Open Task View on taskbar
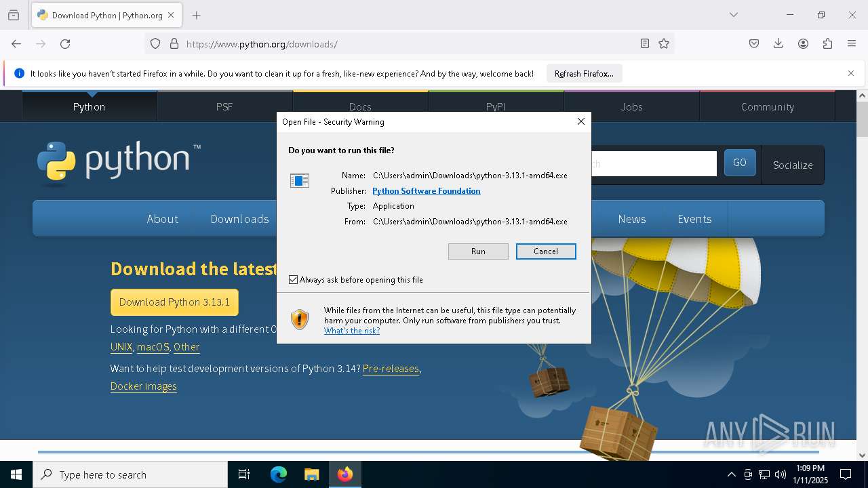This screenshot has height=488, width=868. coord(244,474)
